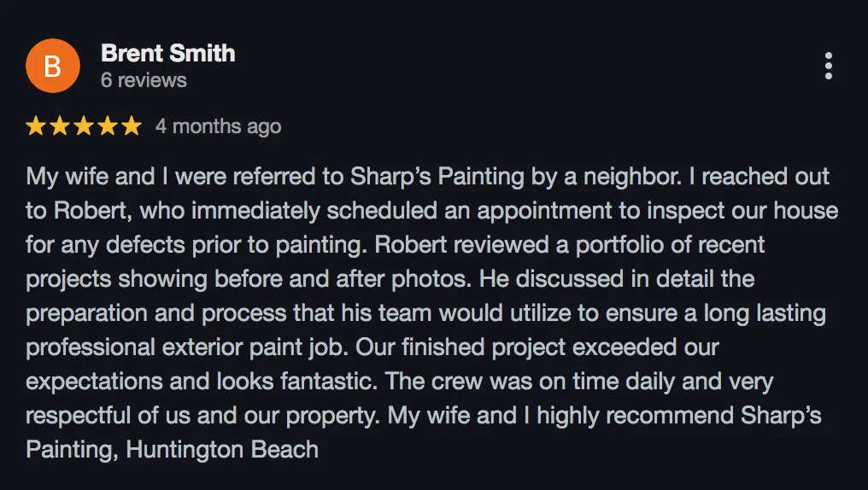Click the fourth rating star

point(108,126)
